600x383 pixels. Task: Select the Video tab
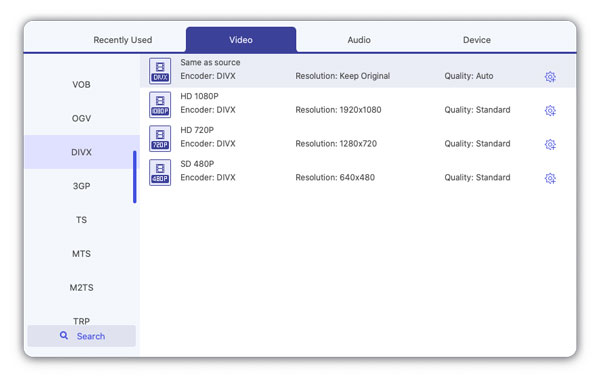pos(241,39)
